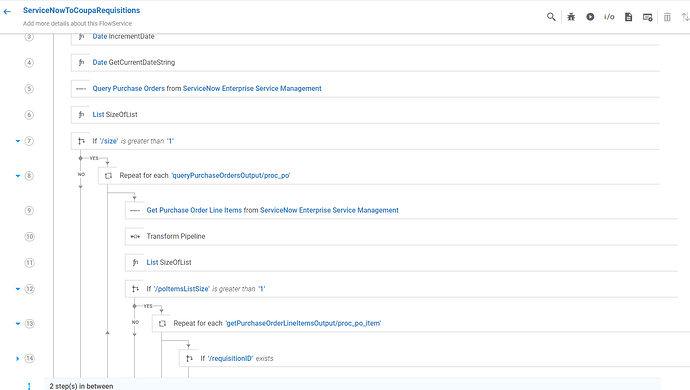The width and height of the screenshot is (690, 390).
Task: Click the document icon in the toolbar
Action: point(628,17)
